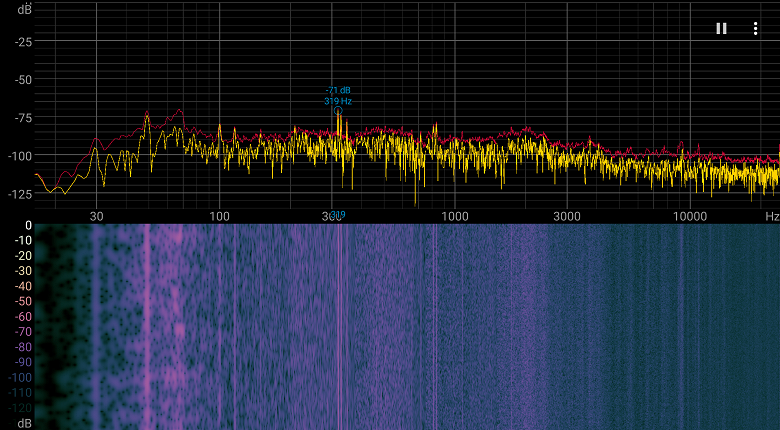Click the 1000 Hz frequency axis tick
This screenshot has width=780, height=430.
click(x=455, y=216)
